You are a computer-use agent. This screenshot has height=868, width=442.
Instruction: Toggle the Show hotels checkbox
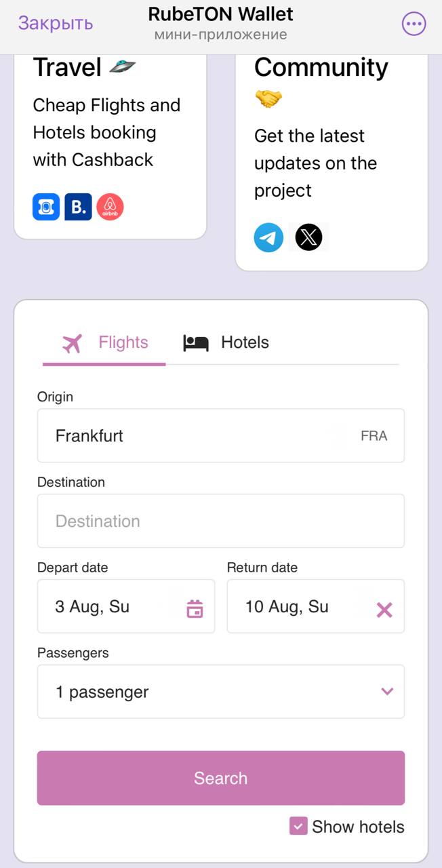click(298, 826)
